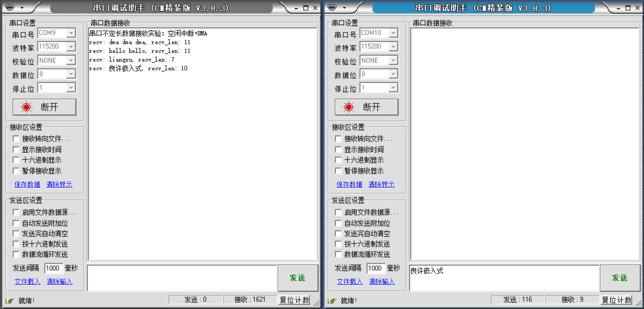Open the title bar dropdown arrow in the left window

tap(22, 8)
